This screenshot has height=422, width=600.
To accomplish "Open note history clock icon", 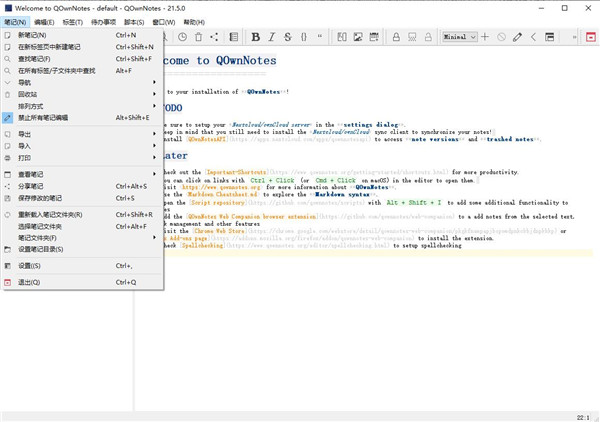I will click(x=182, y=37).
